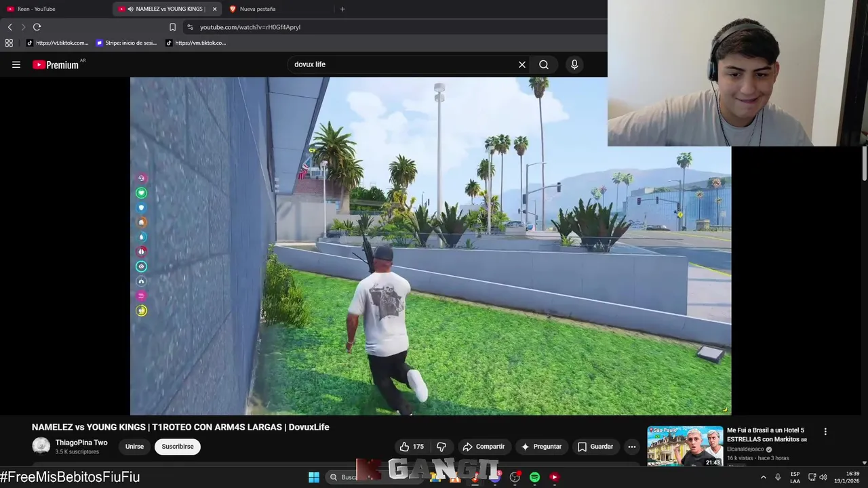Open the volume control in tray

[823, 477]
